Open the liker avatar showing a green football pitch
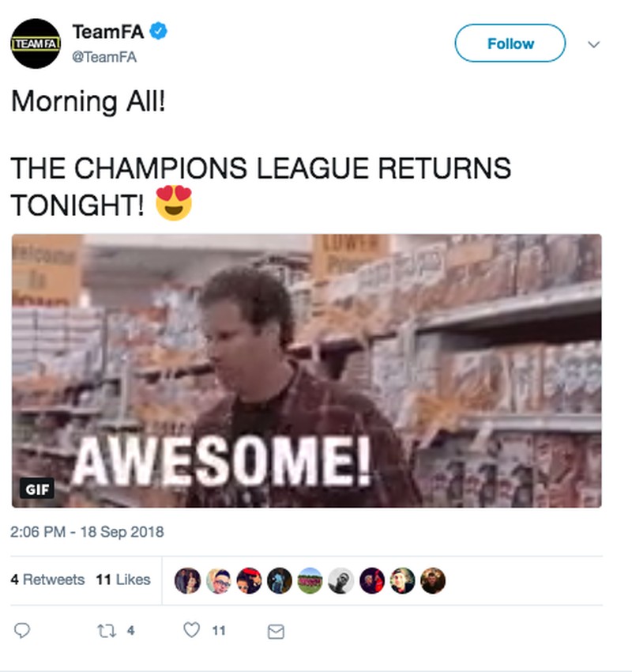 pyautogui.click(x=310, y=580)
